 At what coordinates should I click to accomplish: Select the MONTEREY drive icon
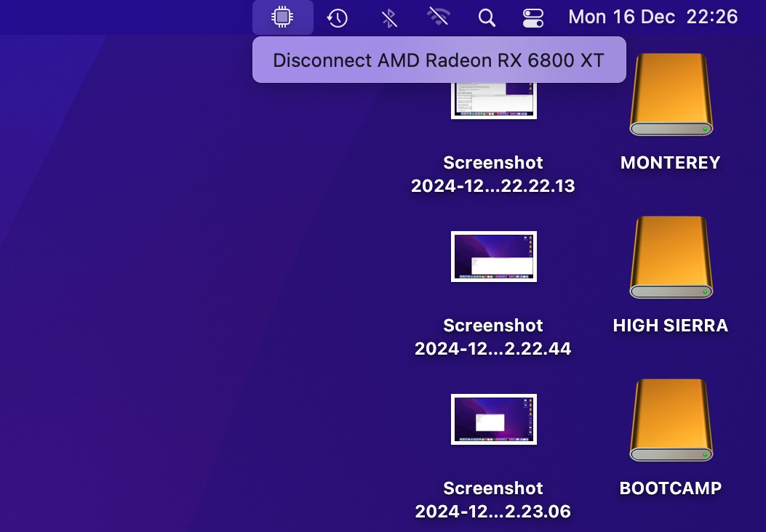click(671, 94)
